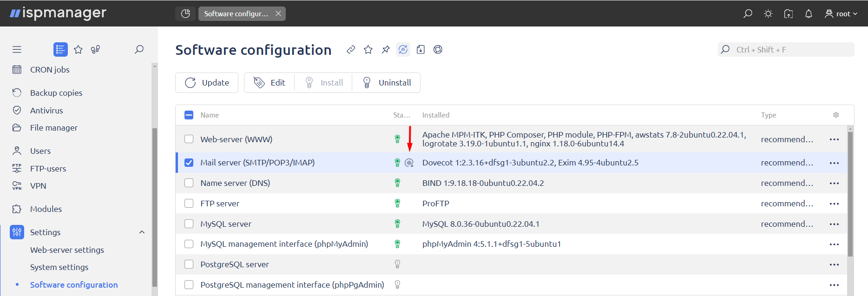The width and height of the screenshot is (868, 296).
Task: Check the PostgreSQL server checkbox
Action: click(x=189, y=264)
